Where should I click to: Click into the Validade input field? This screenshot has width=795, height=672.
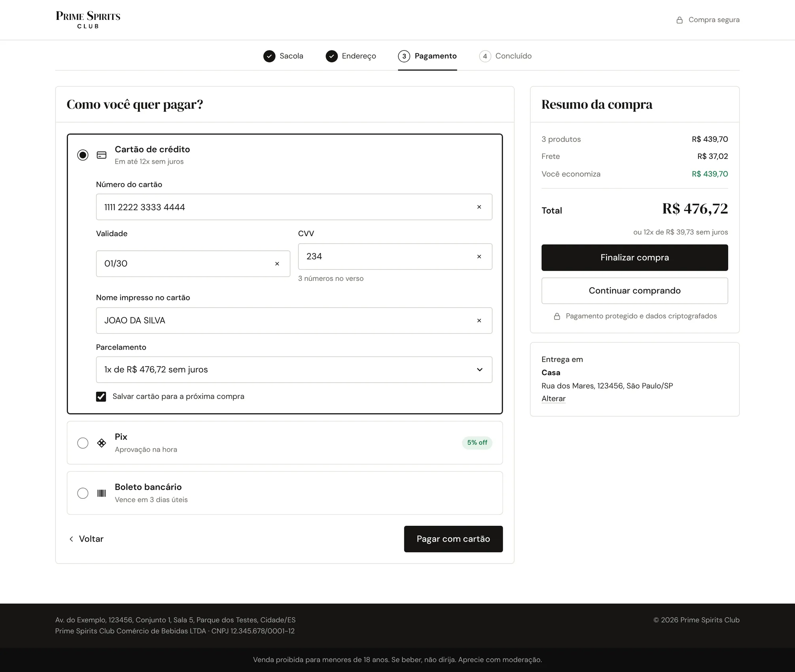coord(193,263)
